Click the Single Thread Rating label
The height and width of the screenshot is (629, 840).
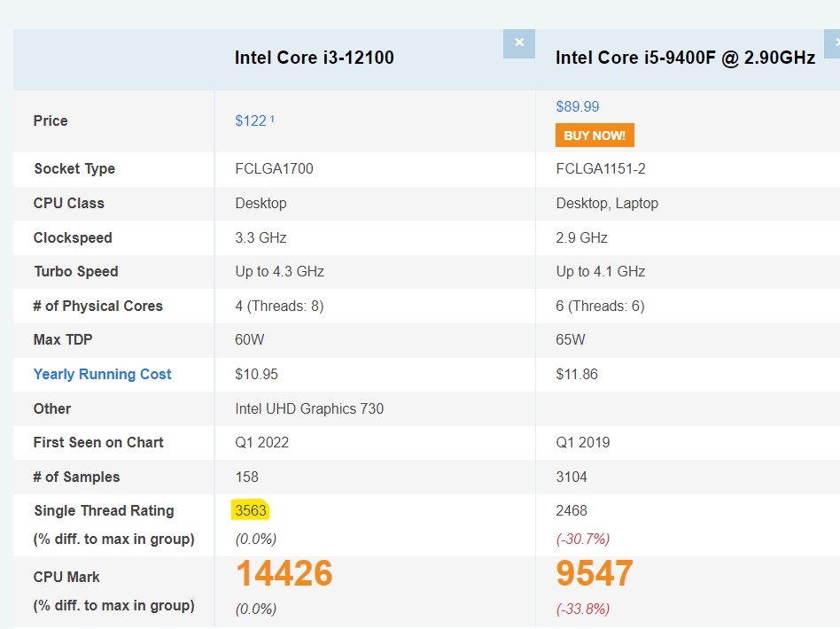click(104, 510)
